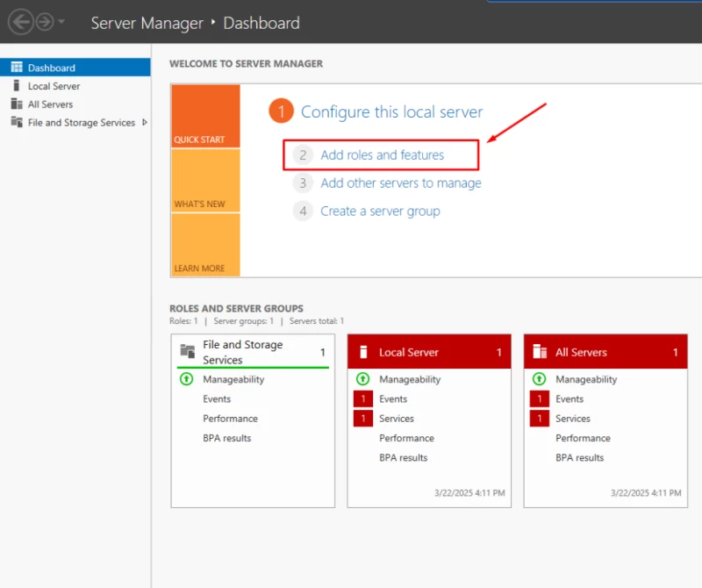The image size is (702, 588).
Task: Open the All Servers tile header
Action: point(605,352)
